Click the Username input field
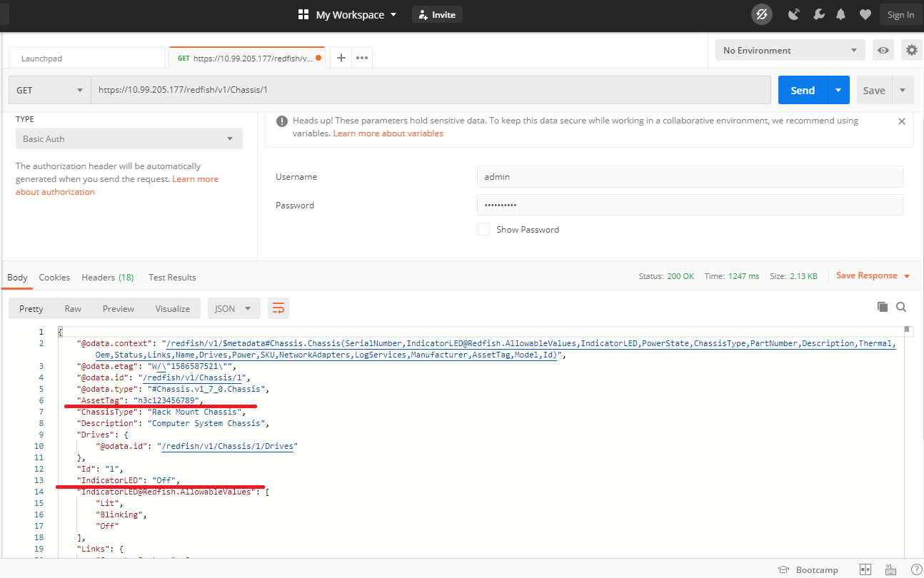Viewport: 924px width, 578px height. pos(689,177)
